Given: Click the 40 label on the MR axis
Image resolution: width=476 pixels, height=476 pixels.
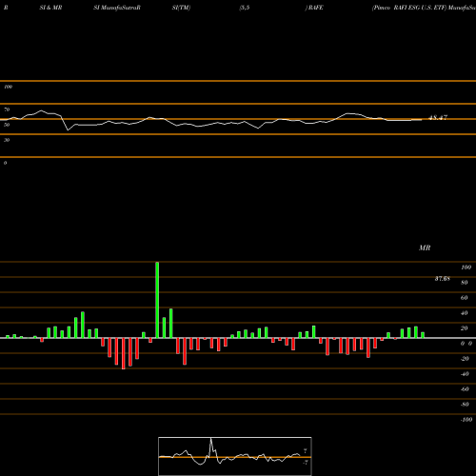Looking at the screenshot, I should (465, 313).
